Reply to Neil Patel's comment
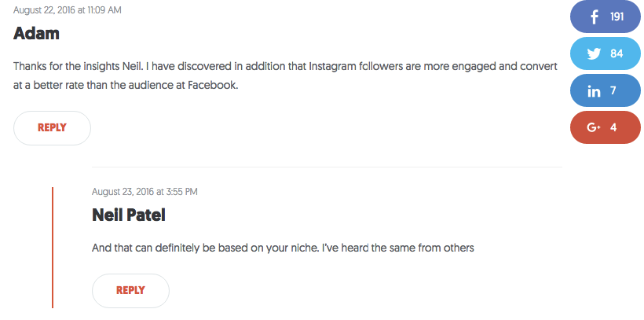 (130, 291)
